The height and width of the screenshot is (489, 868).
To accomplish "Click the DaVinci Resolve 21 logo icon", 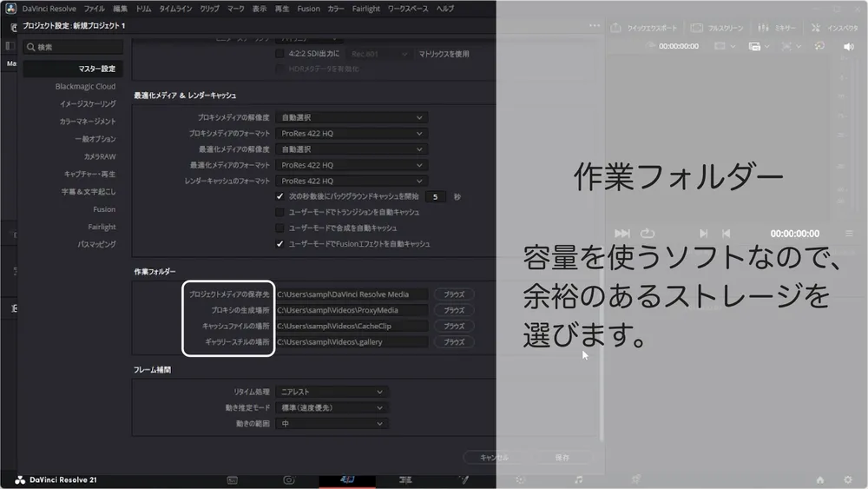I will pyautogui.click(x=20, y=480).
